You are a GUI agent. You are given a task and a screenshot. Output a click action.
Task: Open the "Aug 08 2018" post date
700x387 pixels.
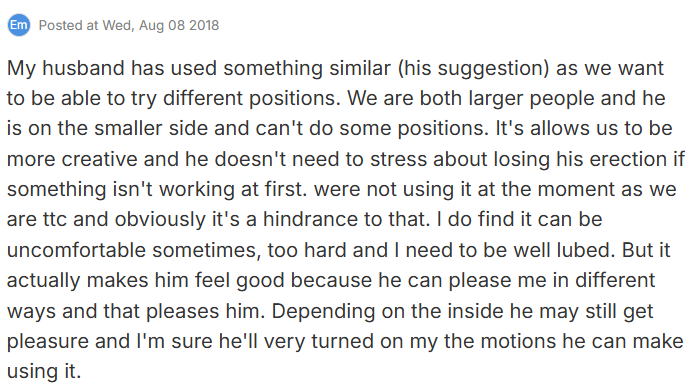[179, 25]
